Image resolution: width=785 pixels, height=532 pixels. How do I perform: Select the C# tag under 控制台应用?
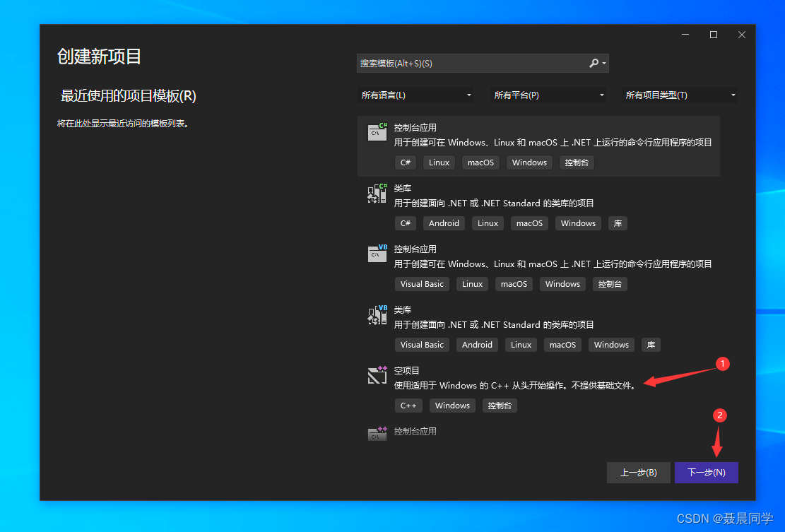(x=405, y=162)
